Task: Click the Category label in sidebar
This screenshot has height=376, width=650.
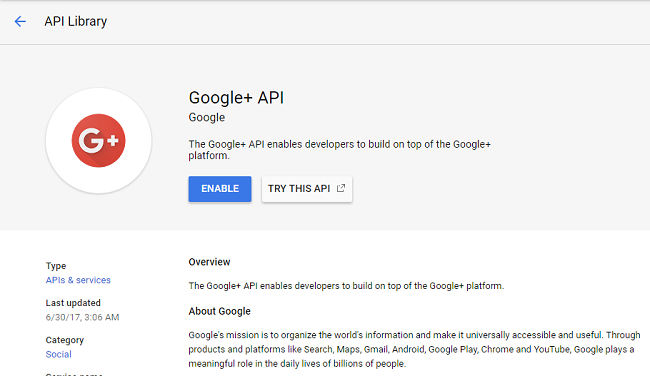Action: point(65,340)
